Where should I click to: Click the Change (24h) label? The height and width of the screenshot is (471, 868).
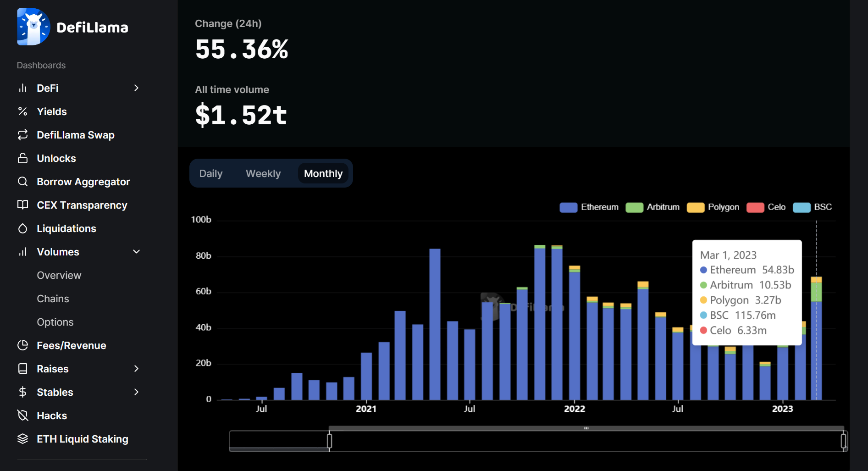[228, 23]
